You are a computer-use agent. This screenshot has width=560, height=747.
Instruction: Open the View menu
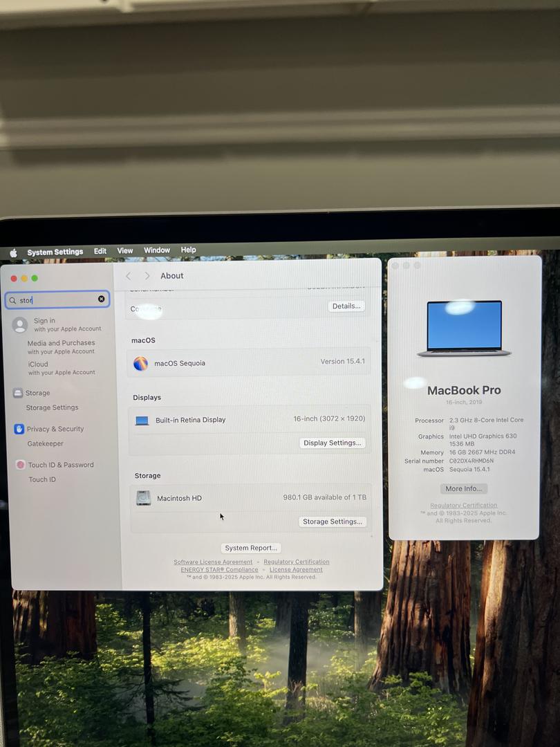124,250
